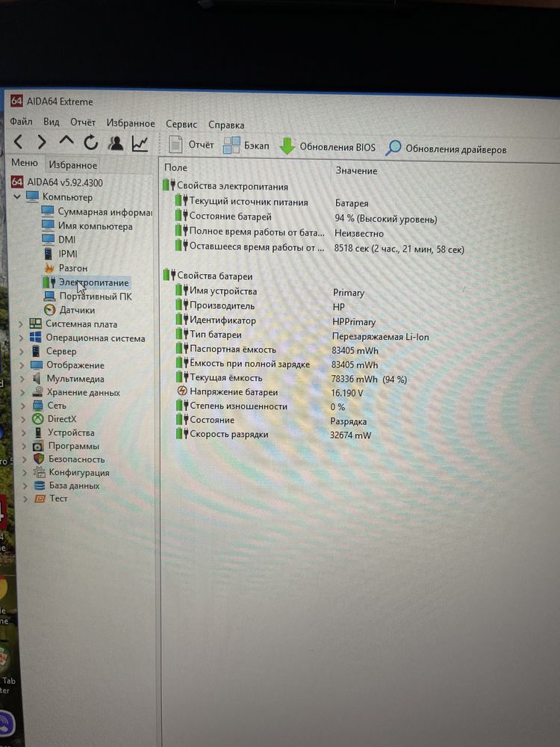
Task: Open the Сервис menu
Action: click(x=181, y=124)
